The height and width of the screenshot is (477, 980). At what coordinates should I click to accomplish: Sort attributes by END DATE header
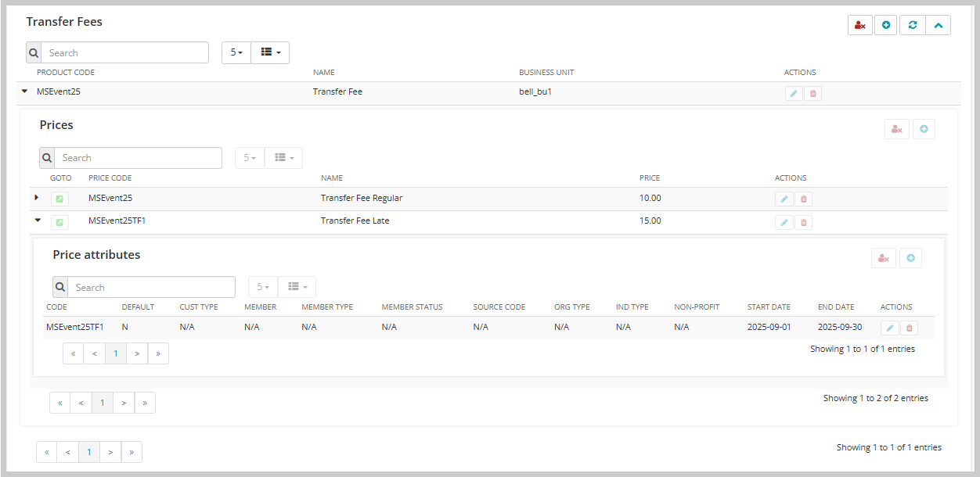click(x=836, y=307)
